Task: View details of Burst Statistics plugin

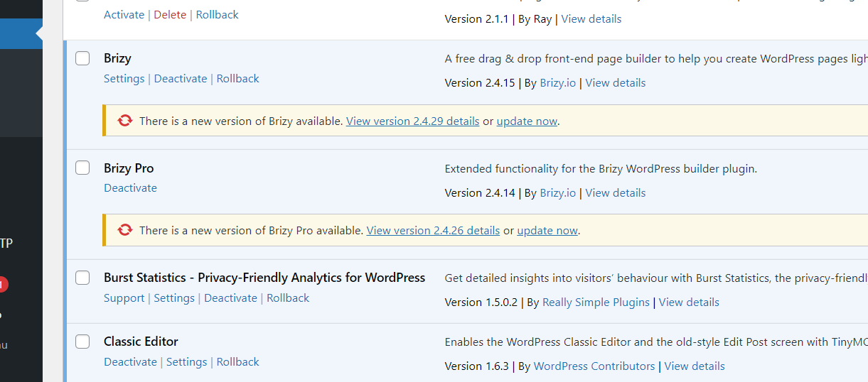Action: tap(689, 302)
